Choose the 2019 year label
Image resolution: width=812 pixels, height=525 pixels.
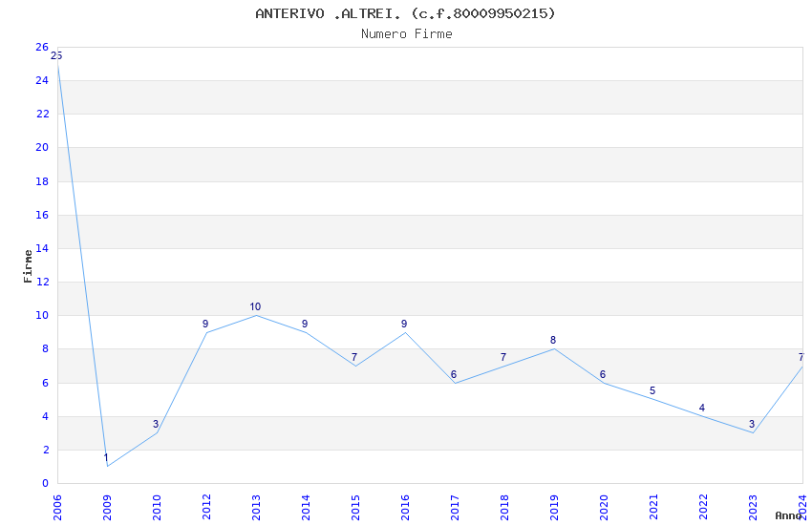click(x=555, y=508)
